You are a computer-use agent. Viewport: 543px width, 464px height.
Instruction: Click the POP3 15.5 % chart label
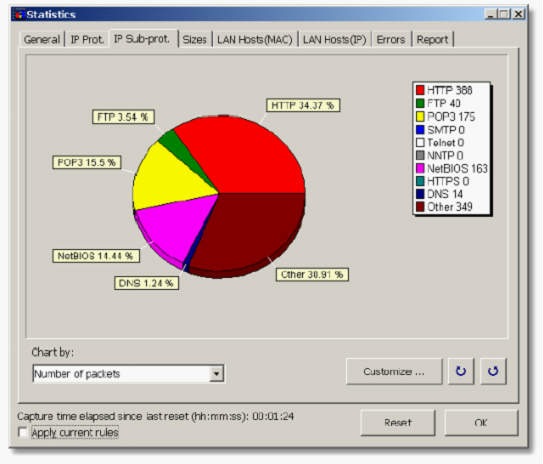coord(87,162)
